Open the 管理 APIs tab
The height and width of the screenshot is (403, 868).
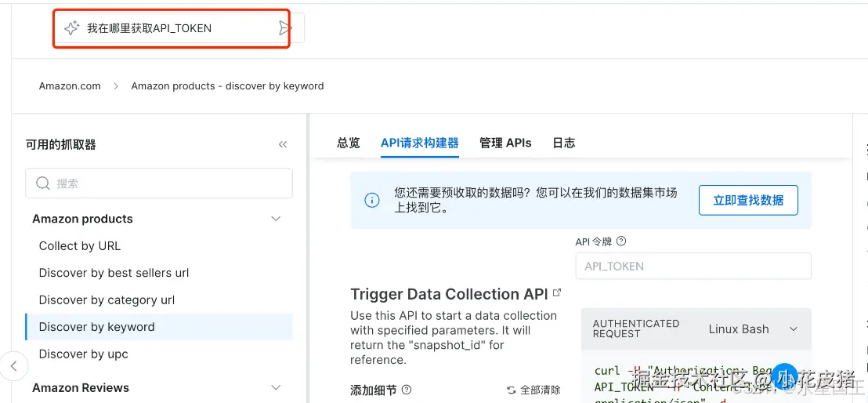(505, 143)
